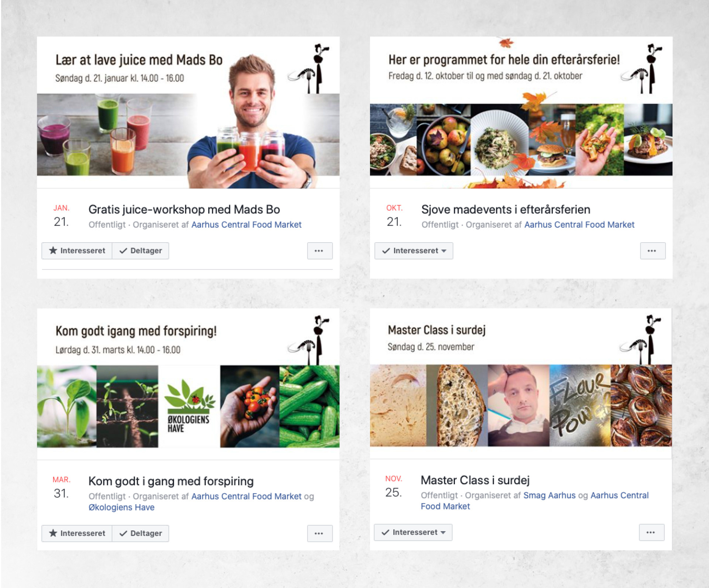
Task: Open more options on surdej event
Action: (651, 532)
